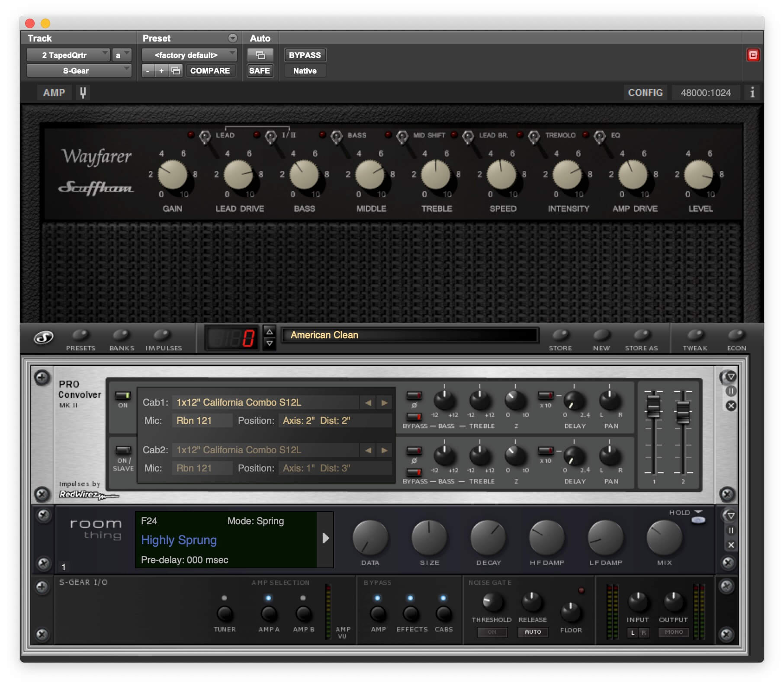The image size is (784, 686).
Task: Click the preset copy icon next to plus
Action: (176, 71)
